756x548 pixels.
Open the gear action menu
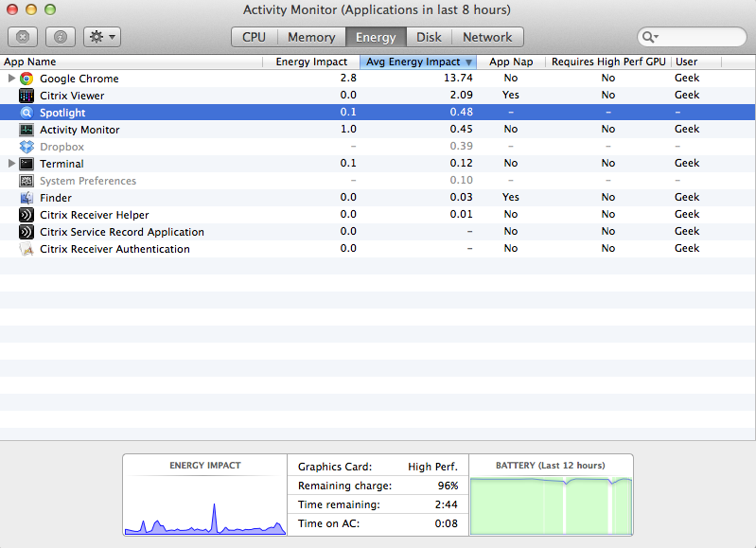pos(102,37)
